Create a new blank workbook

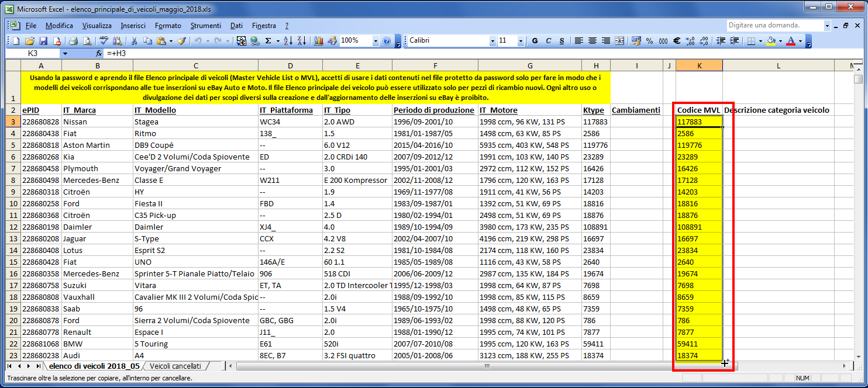pos(16,41)
